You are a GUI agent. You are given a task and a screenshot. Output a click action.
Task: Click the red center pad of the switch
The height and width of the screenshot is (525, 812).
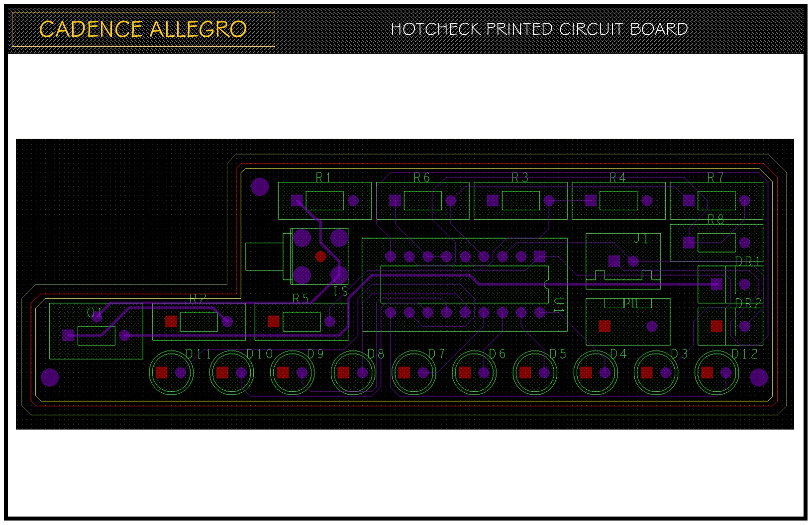[x=321, y=257]
